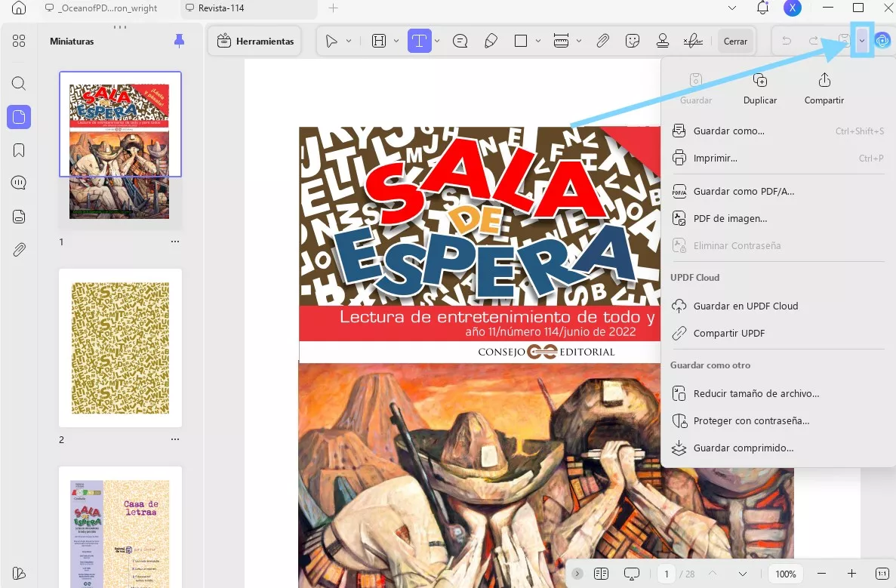The height and width of the screenshot is (588, 896).
Task: Choose Compartir UPDF entry
Action: pyautogui.click(x=777, y=333)
